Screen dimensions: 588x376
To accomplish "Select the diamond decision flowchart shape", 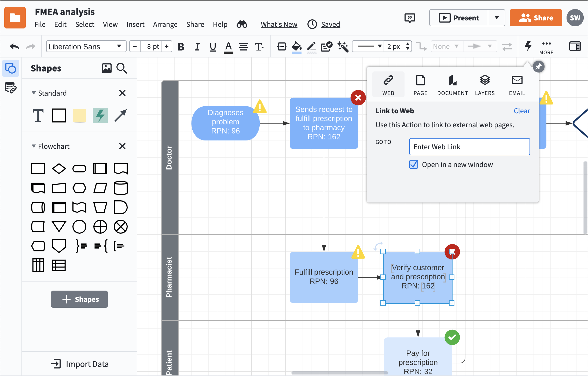I will tap(59, 169).
